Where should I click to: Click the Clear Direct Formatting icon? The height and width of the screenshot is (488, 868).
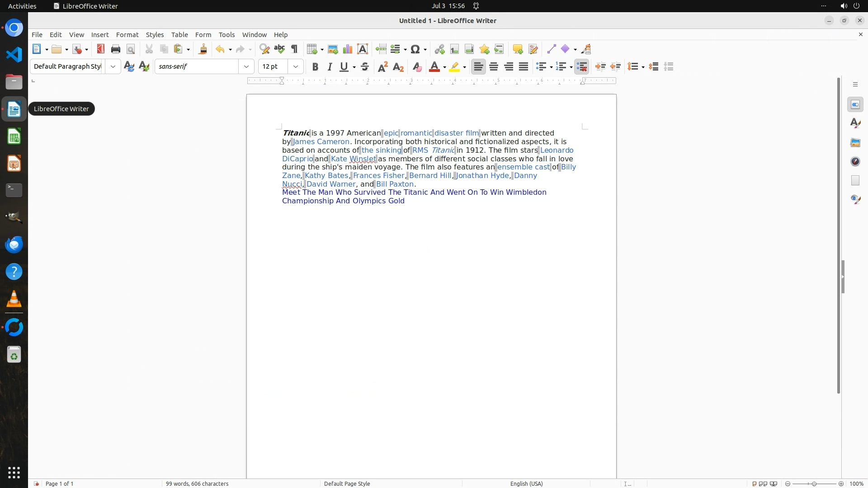pyautogui.click(x=417, y=67)
